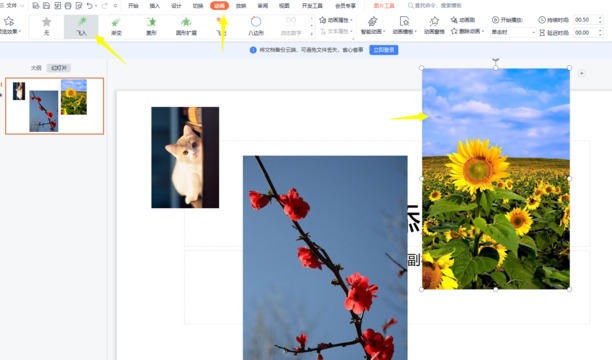The height and width of the screenshot is (360, 612).
Task: Click the plus icon beside sunflower picture
Action: tap(582, 73)
